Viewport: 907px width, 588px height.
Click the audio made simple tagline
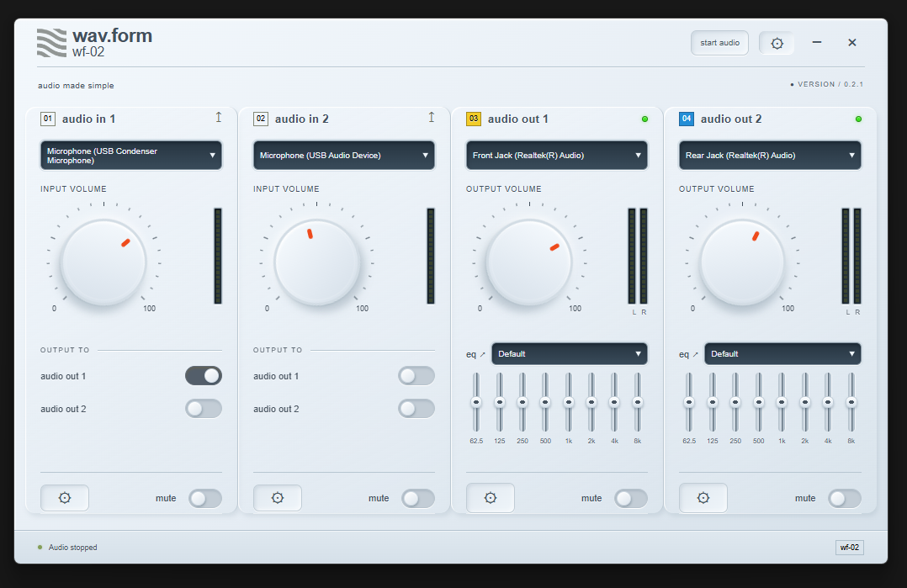76,86
